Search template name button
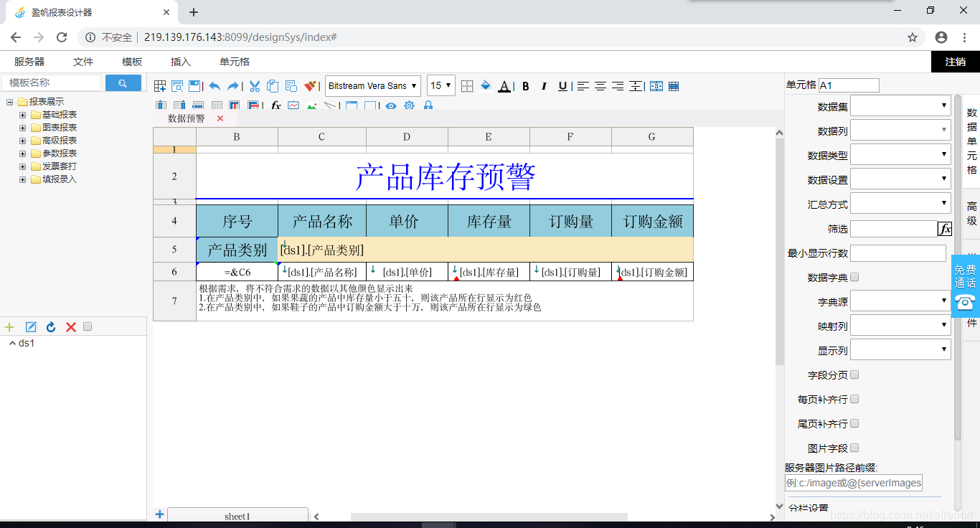 [123, 83]
